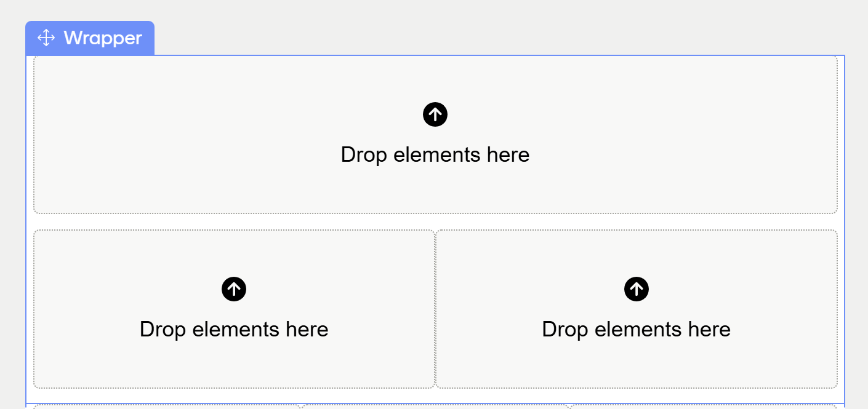The height and width of the screenshot is (409, 868).
Task: Click the partially visible bottom-middle drop zone
Action: 434,407
